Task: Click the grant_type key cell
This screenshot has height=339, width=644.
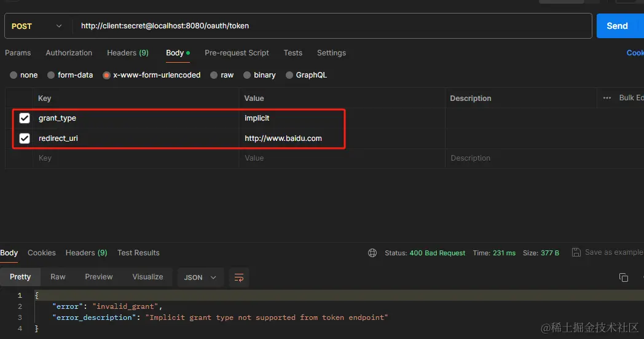Action: pyautogui.click(x=136, y=118)
